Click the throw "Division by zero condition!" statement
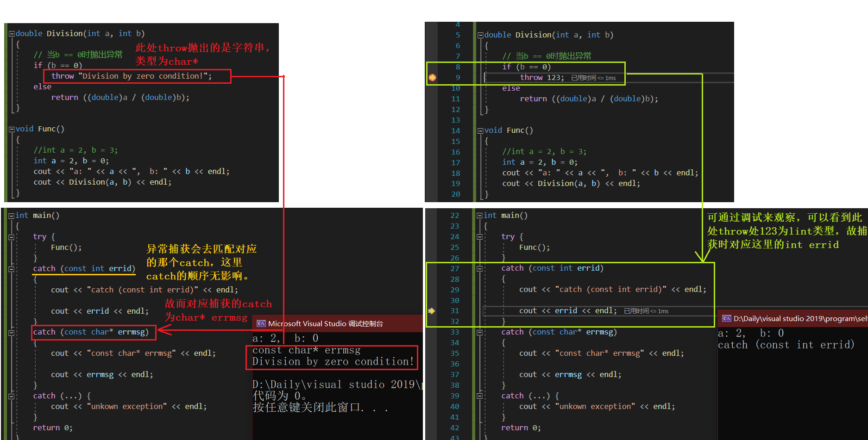The height and width of the screenshot is (440, 868). click(132, 76)
